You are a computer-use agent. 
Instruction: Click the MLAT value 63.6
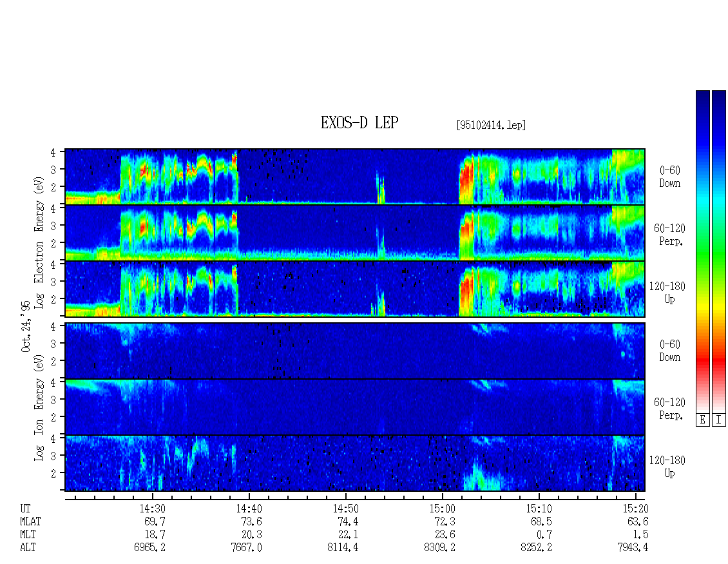point(637,521)
